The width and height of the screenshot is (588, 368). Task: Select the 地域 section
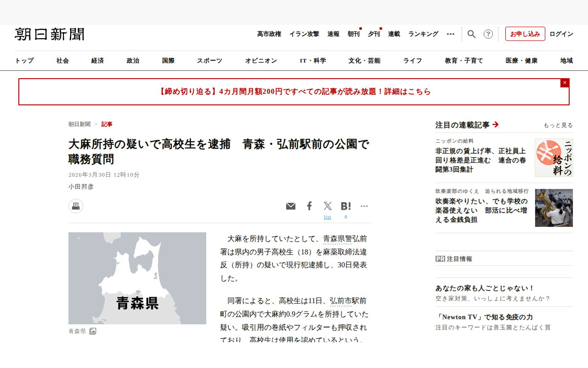(566, 61)
